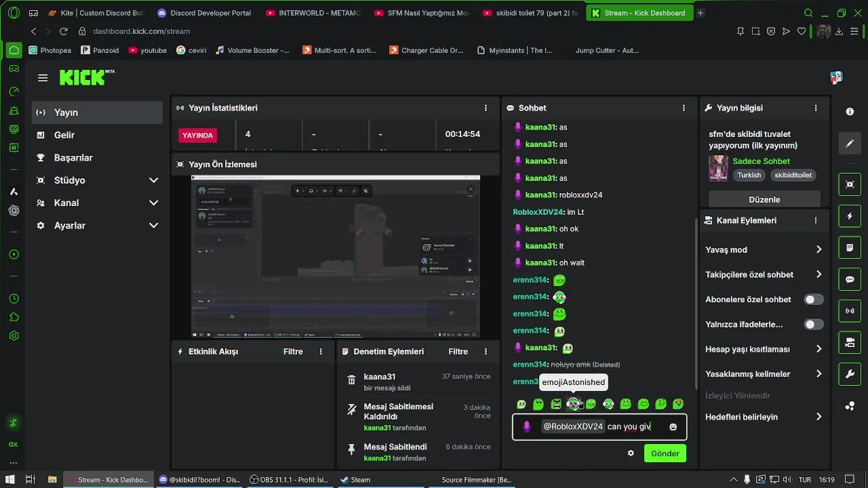868x488 pixels.
Task: Open Sohbet panel three-dot menu
Action: tap(684, 108)
